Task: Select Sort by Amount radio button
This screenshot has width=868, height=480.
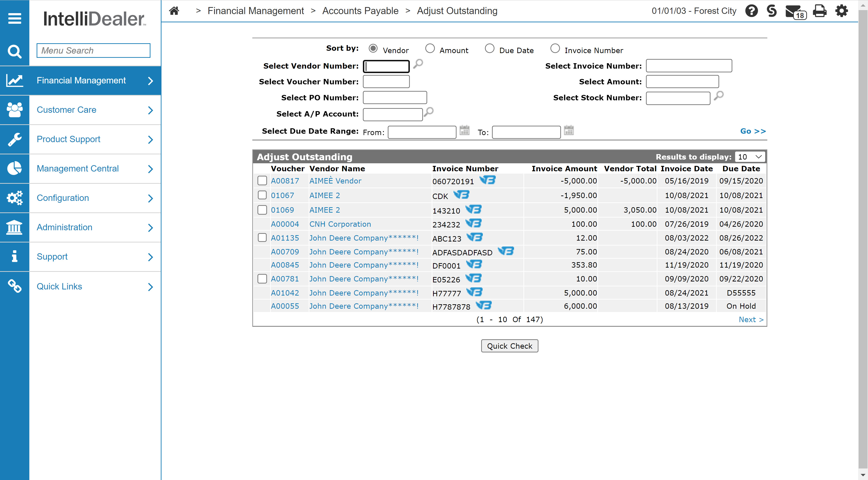Action: [430, 49]
